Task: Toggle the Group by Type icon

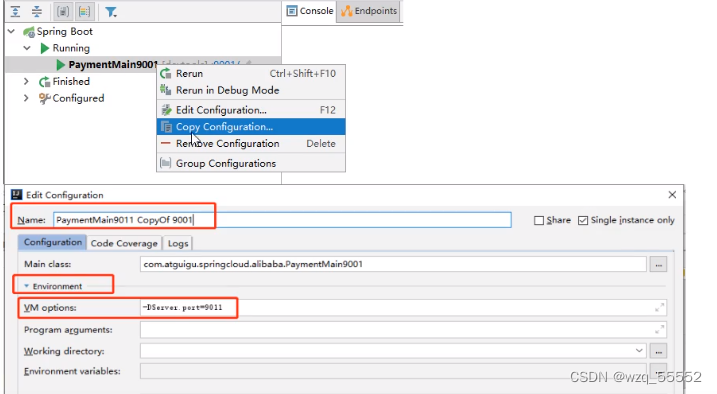Action: click(63, 11)
